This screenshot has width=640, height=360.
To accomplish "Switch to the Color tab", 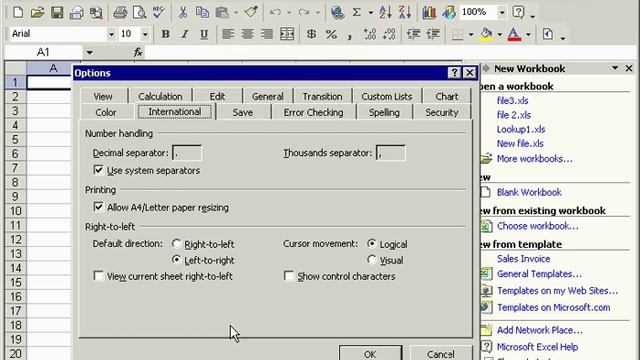I will (x=106, y=112).
